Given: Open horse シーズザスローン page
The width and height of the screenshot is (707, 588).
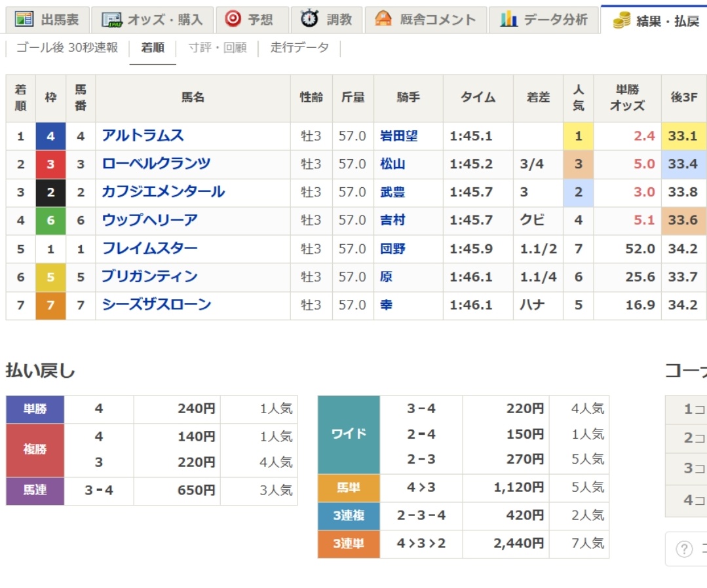Looking at the screenshot, I should click(x=157, y=304).
